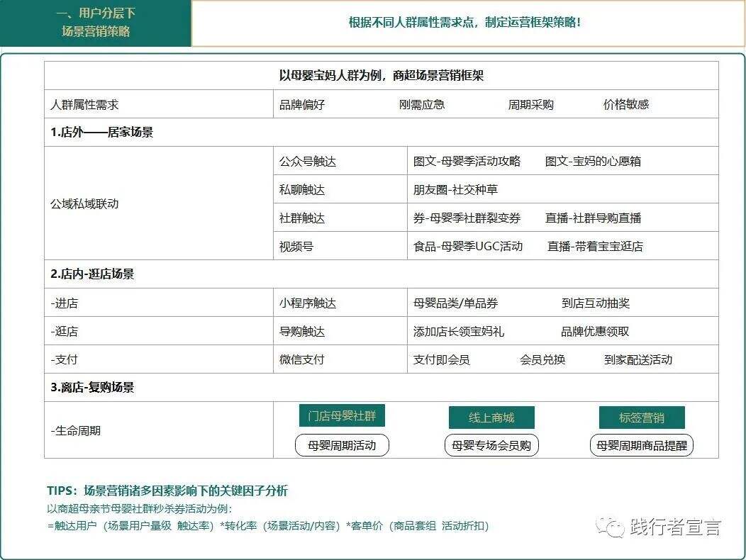The image size is (746, 560).
Task: Click the 线上商城 green button
Action: click(x=491, y=418)
